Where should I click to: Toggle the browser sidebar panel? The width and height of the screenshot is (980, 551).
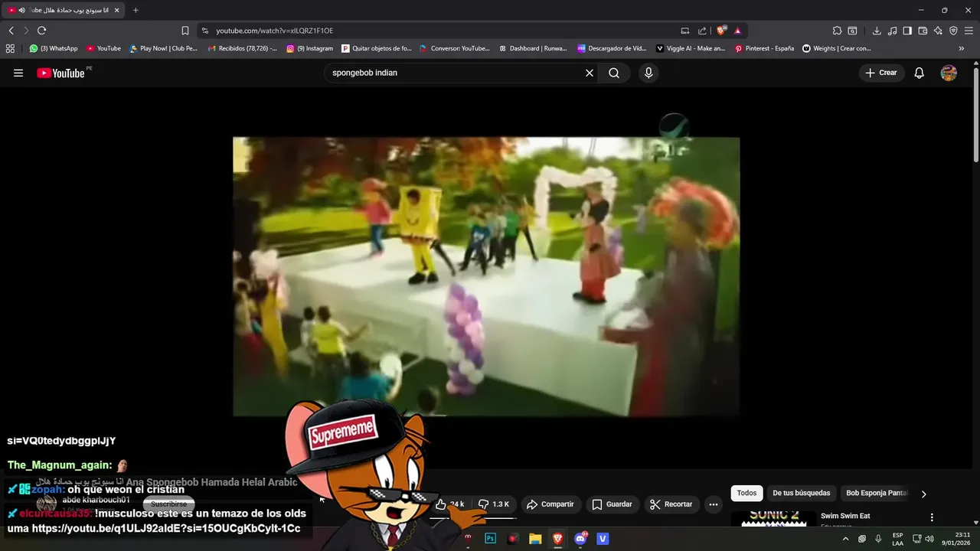coord(907,31)
